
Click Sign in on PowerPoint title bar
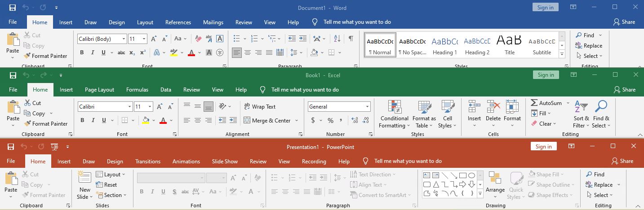point(543,146)
